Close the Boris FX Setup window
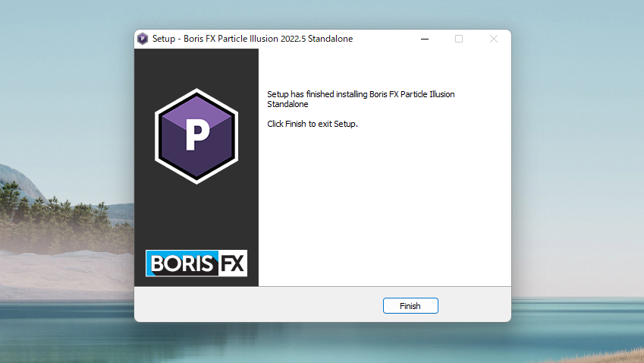 point(494,39)
